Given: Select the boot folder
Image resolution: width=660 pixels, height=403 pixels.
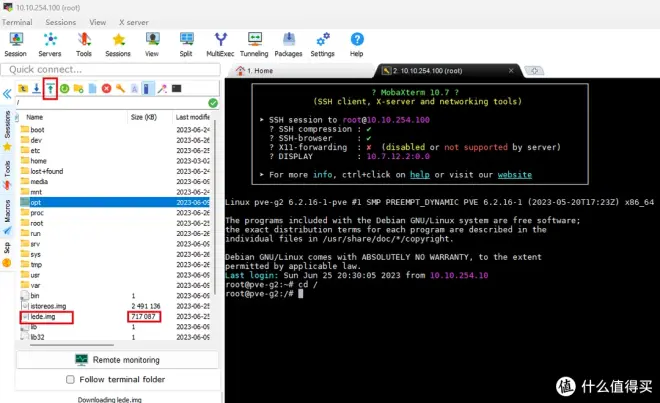Looking at the screenshot, I should (114, 130).
